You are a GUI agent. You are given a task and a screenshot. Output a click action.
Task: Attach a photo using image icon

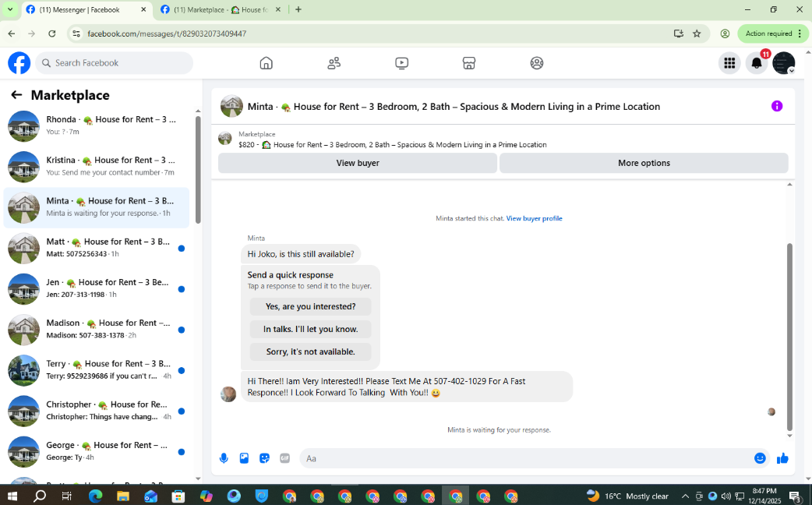tap(244, 458)
